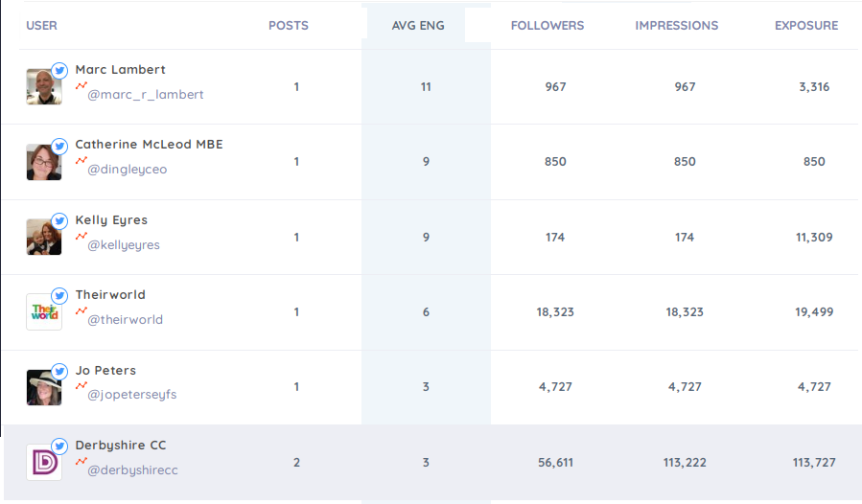Select Theirworld's exposure value 19,499
The width and height of the screenshot is (862, 504).
[x=814, y=312]
